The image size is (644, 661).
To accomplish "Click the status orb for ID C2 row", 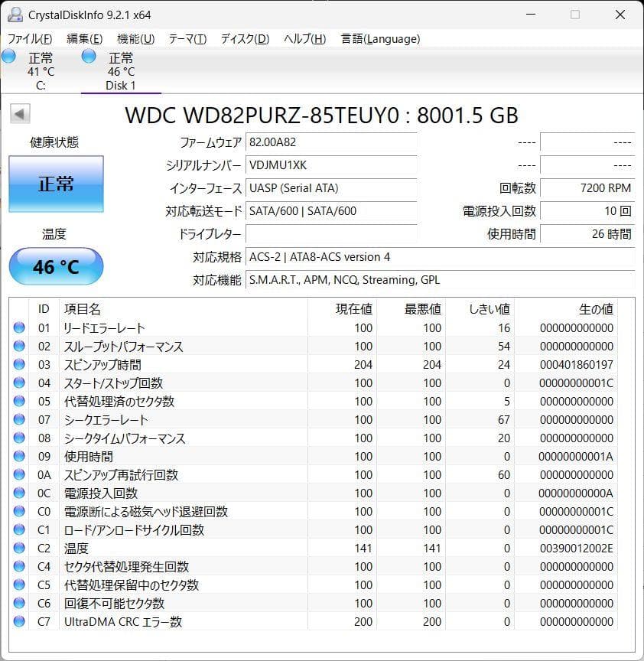I will point(19,548).
